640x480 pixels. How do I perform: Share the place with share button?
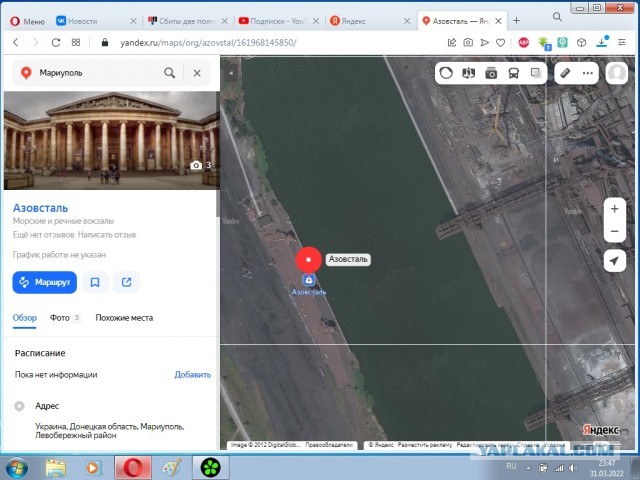coord(127,282)
